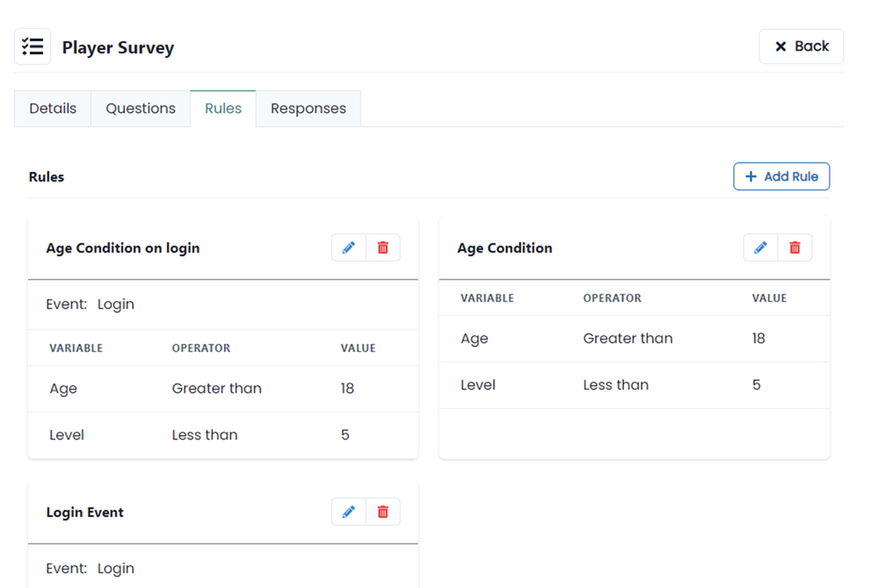Click the Back button
This screenshot has height=588, width=874.
click(x=801, y=46)
